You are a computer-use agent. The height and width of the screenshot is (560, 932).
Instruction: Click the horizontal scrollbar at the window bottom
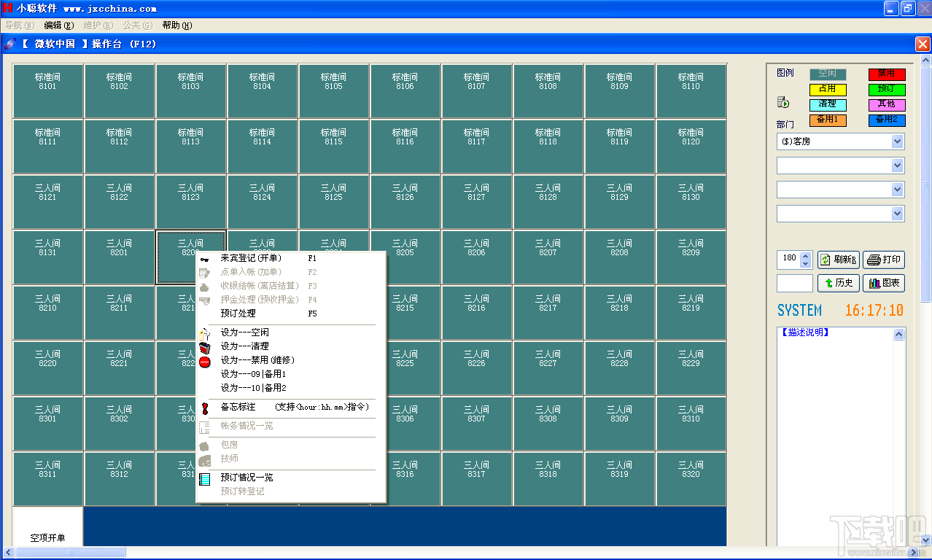pyautogui.click(x=461, y=553)
